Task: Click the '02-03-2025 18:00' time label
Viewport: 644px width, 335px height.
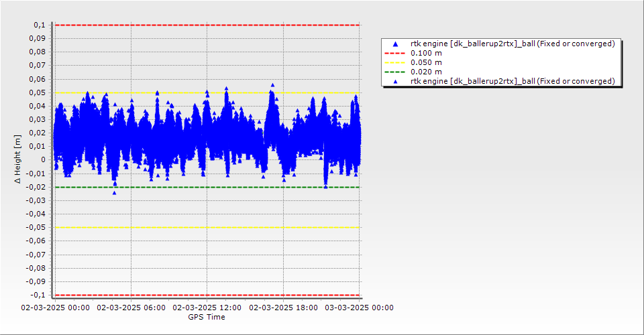Action: click(283, 308)
